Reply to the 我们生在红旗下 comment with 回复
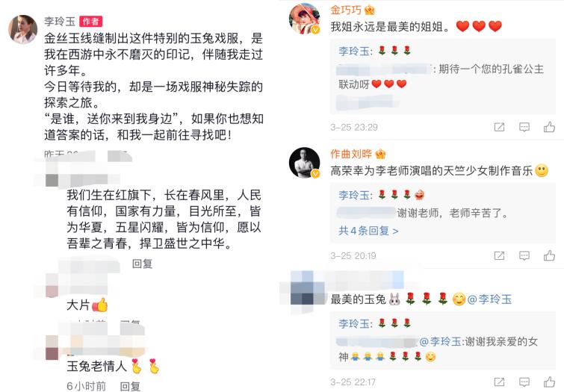This screenshot has width=564, height=392. pyautogui.click(x=143, y=264)
